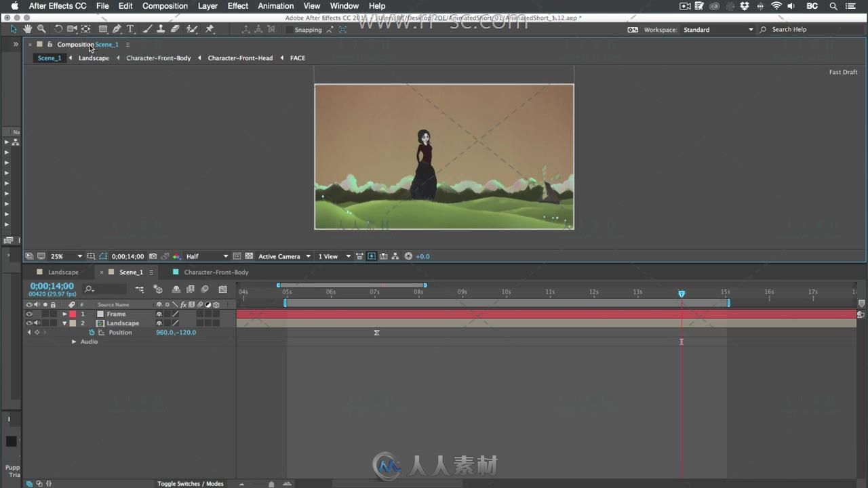Open the Composition panel options menu icon
Screen dimensions: 868x488
(x=127, y=45)
